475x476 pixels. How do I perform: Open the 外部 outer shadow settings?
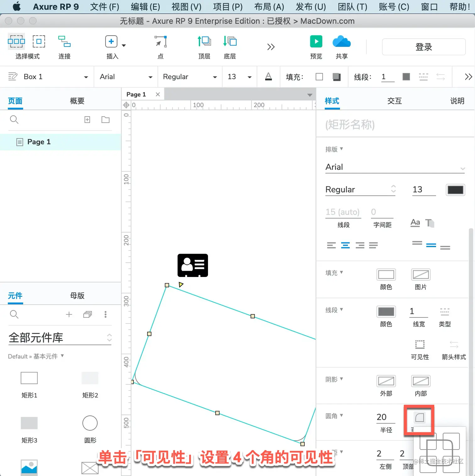point(386,381)
